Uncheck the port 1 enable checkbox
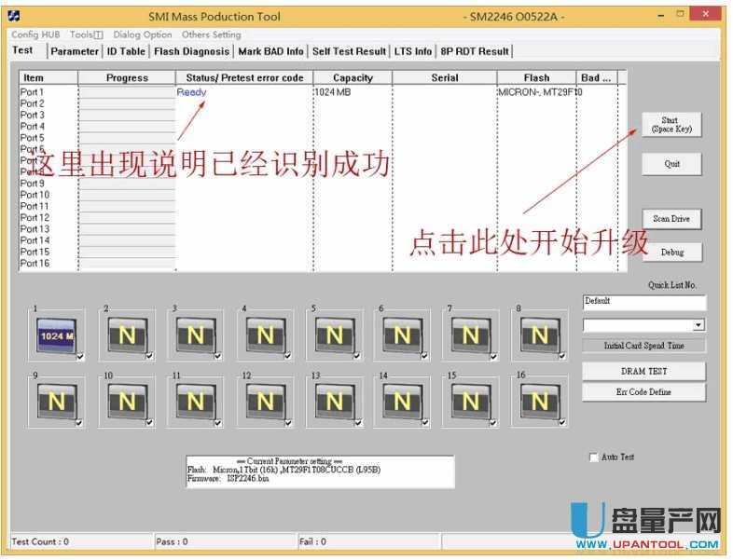 click(x=80, y=356)
